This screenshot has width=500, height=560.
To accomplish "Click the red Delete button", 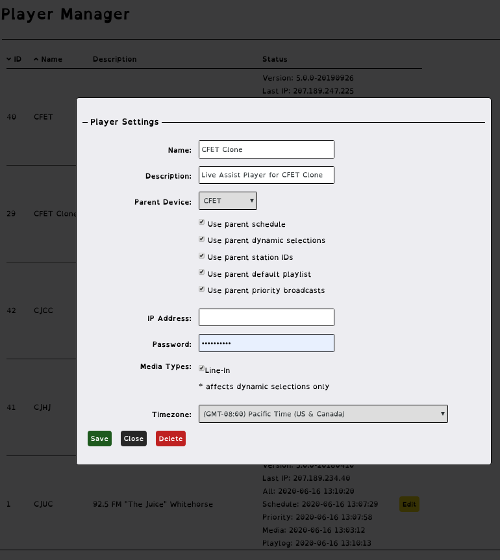I will click(x=171, y=439).
